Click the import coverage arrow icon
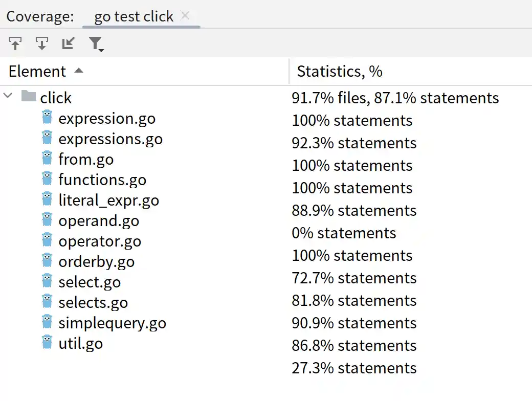Image resolution: width=532 pixels, height=401 pixels. pos(68,44)
